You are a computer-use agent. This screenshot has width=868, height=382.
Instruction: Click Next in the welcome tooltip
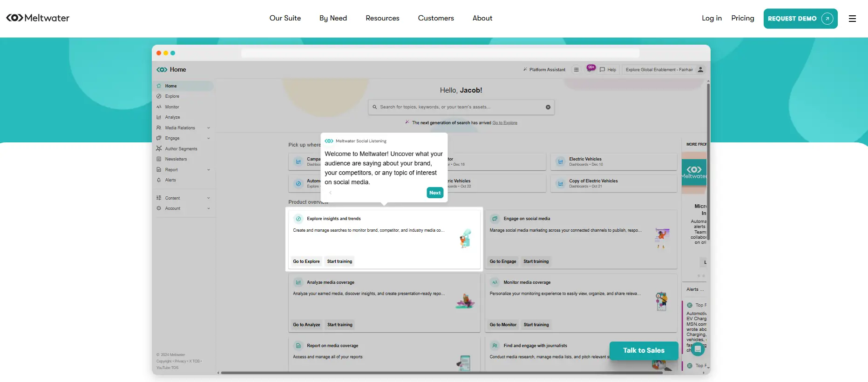coord(435,193)
